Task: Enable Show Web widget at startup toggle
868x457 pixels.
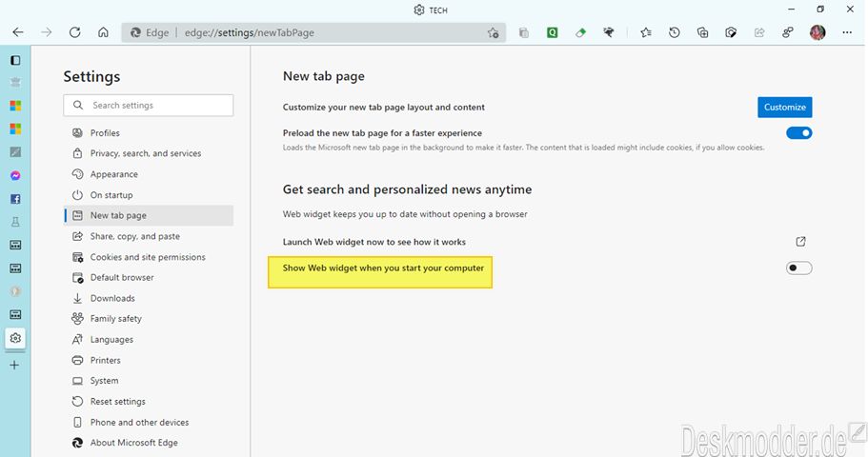Action: [x=798, y=268]
